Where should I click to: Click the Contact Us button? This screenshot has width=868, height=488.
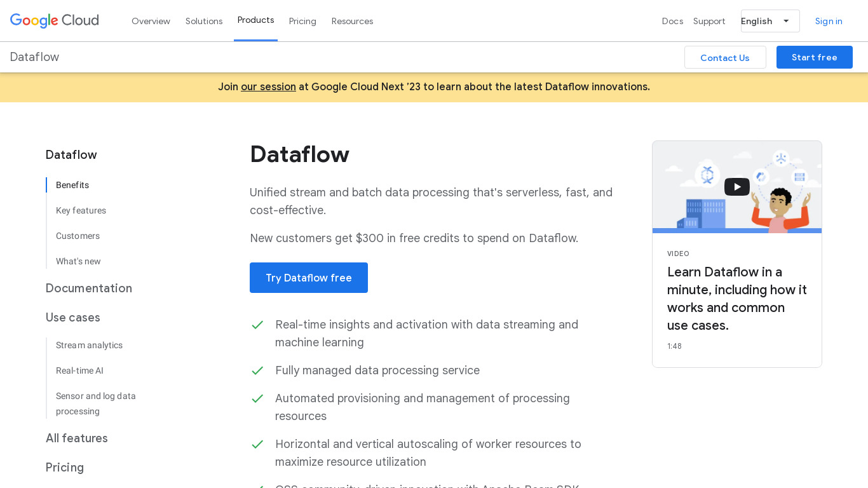pos(725,57)
